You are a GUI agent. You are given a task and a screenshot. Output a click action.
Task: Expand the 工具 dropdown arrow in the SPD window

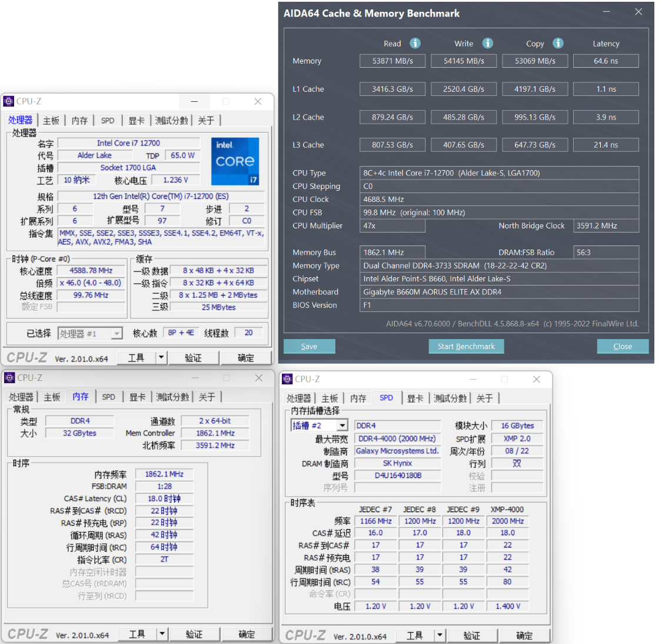click(x=440, y=635)
